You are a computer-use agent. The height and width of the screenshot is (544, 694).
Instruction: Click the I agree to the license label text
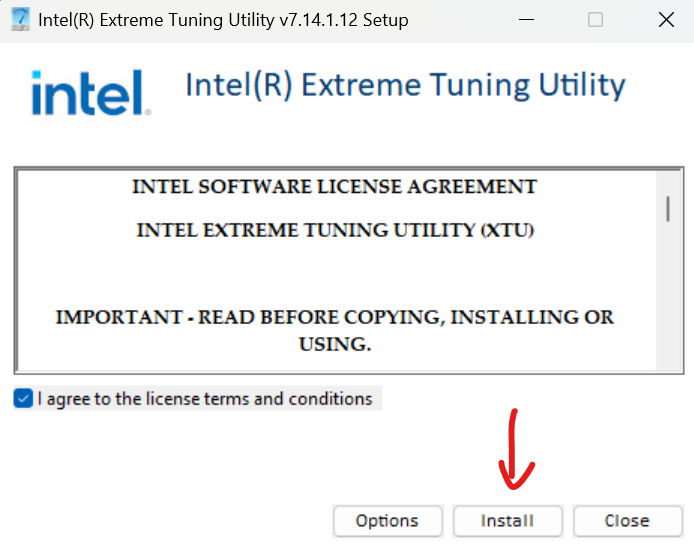click(x=205, y=399)
